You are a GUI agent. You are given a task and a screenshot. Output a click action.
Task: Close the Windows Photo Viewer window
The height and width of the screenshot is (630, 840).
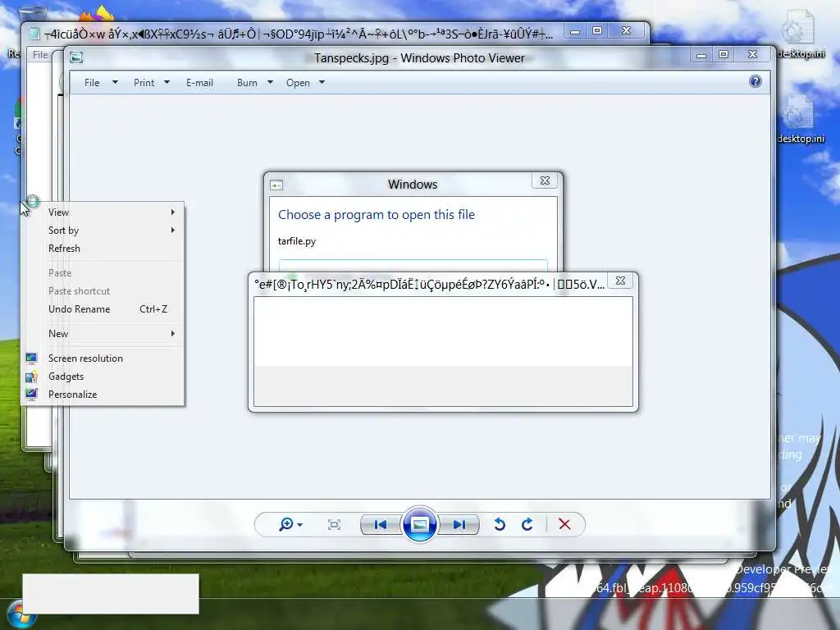[x=753, y=54]
